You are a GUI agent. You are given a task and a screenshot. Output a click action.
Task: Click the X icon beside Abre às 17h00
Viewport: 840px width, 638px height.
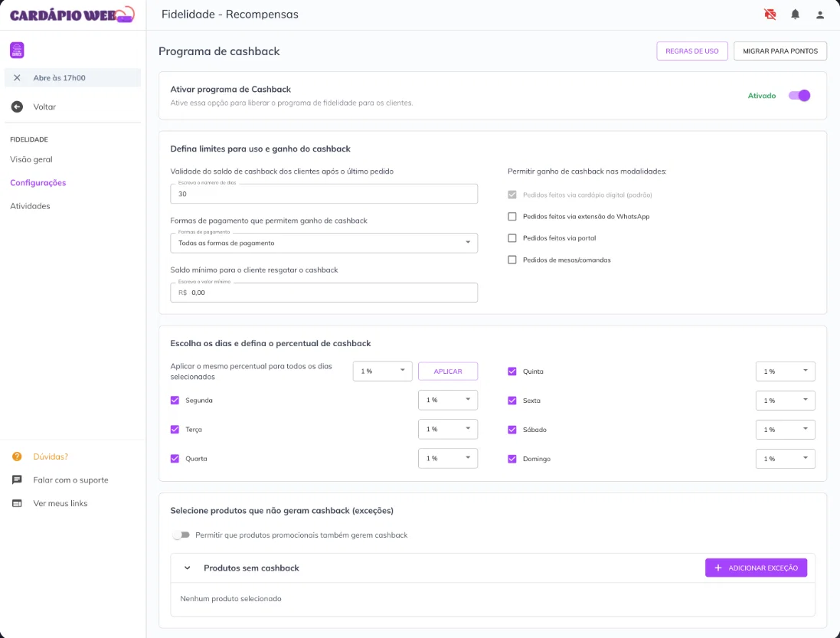[x=17, y=77]
